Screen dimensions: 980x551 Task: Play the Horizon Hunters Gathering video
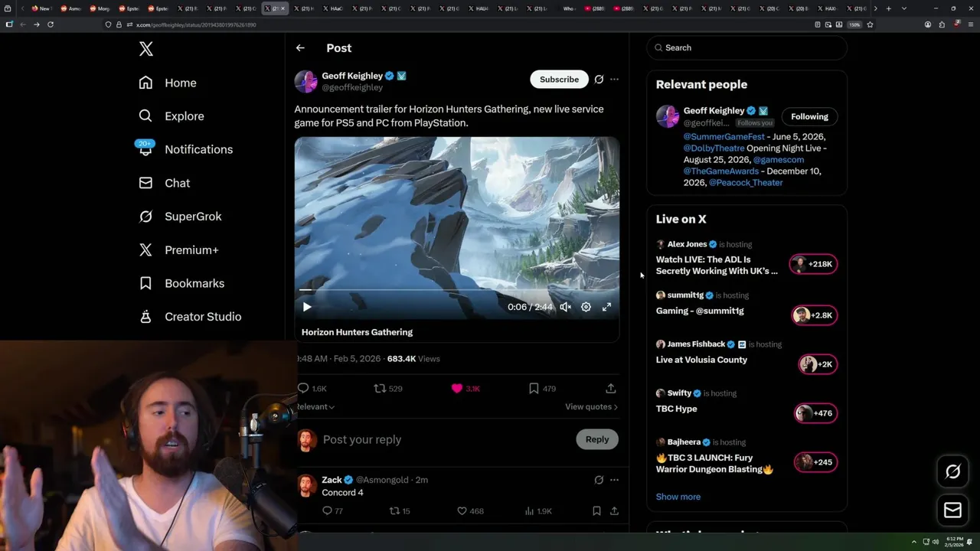pos(307,307)
